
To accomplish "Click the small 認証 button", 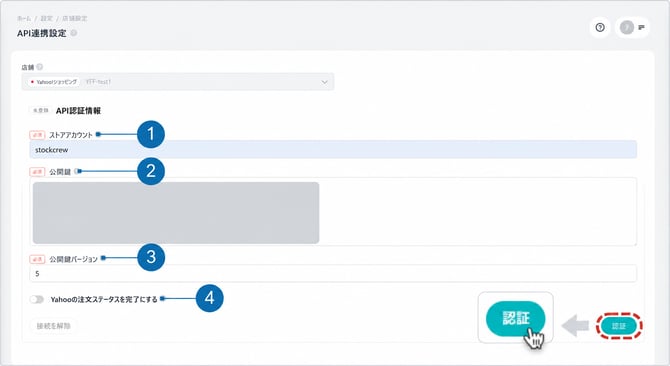I will (619, 326).
